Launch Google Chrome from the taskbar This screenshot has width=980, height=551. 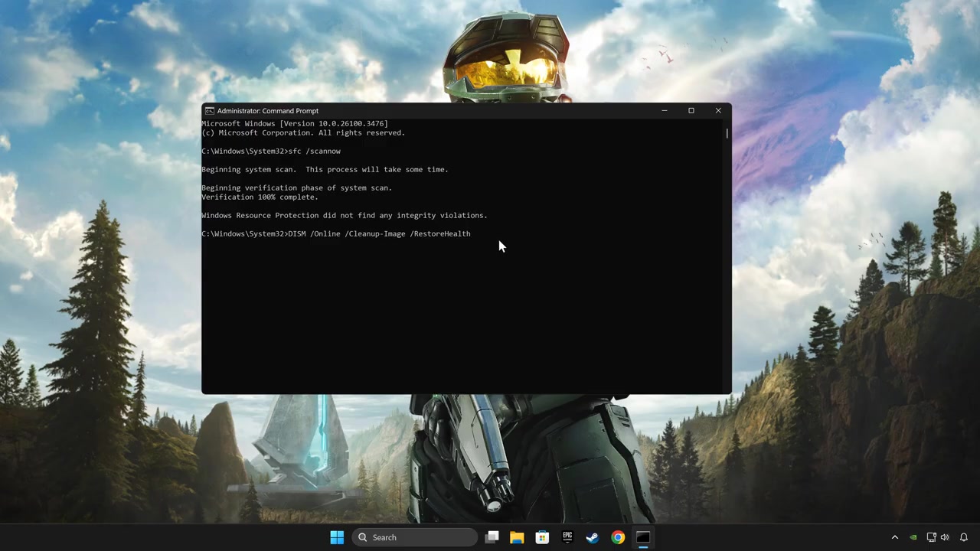[618, 537]
